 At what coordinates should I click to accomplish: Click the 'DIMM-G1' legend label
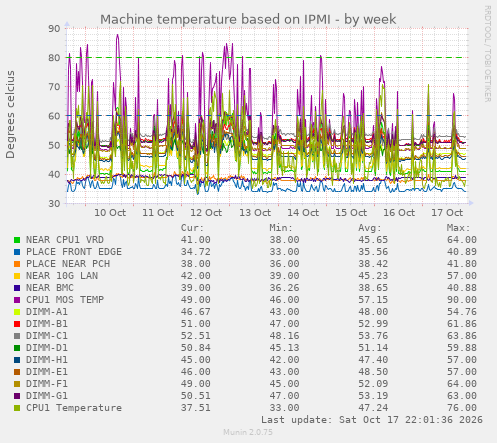(47, 396)
